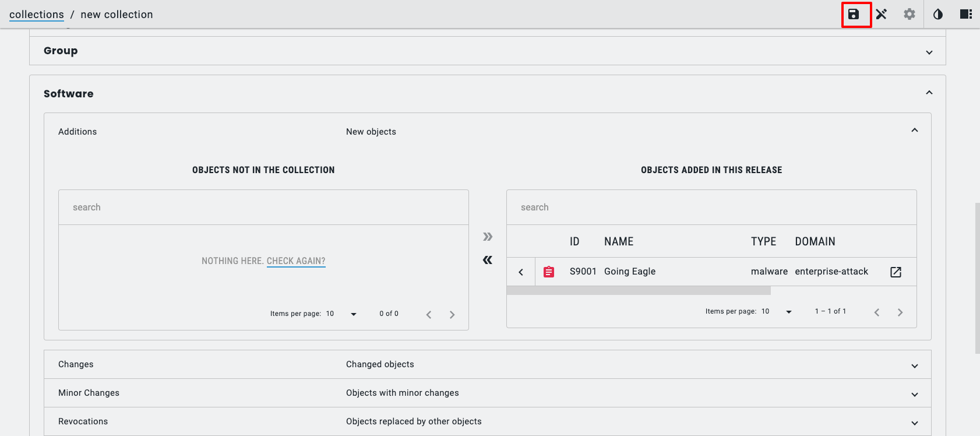Expand the Minor Changes panel

(914, 394)
